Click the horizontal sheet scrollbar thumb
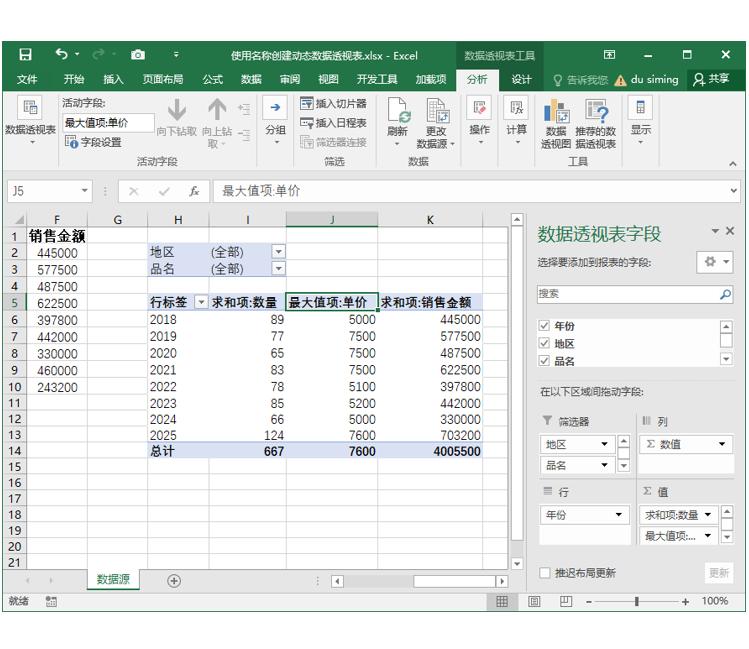Viewport: 749px width, 649px height. coord(454,581)
